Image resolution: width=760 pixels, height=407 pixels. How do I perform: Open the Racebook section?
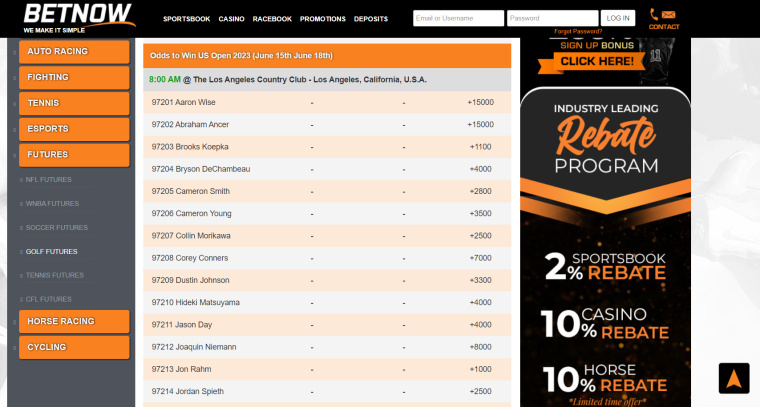point(272,19)
